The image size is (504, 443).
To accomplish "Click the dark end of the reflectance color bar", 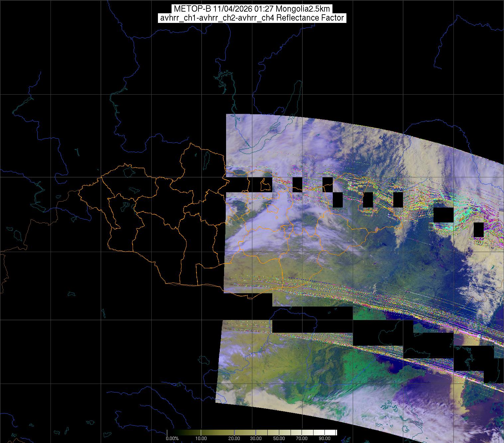I will [170, 432].
